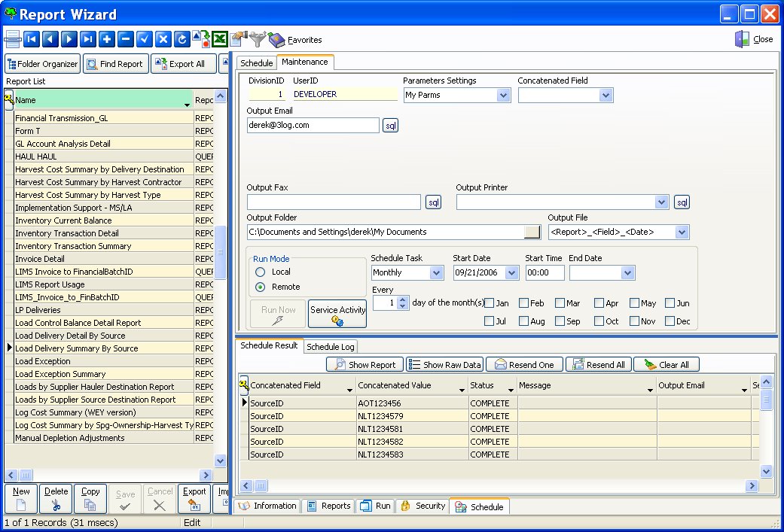Open the Parameters Settings dropdown
Image resolution: width=784 pixels, height=532 pixels.
coord(504,96)
